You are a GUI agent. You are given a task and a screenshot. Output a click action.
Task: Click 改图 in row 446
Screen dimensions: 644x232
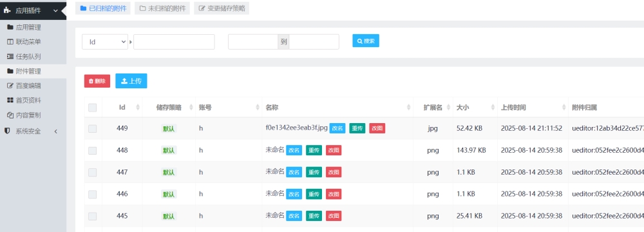pyautogui.click(x=334, y=194)
